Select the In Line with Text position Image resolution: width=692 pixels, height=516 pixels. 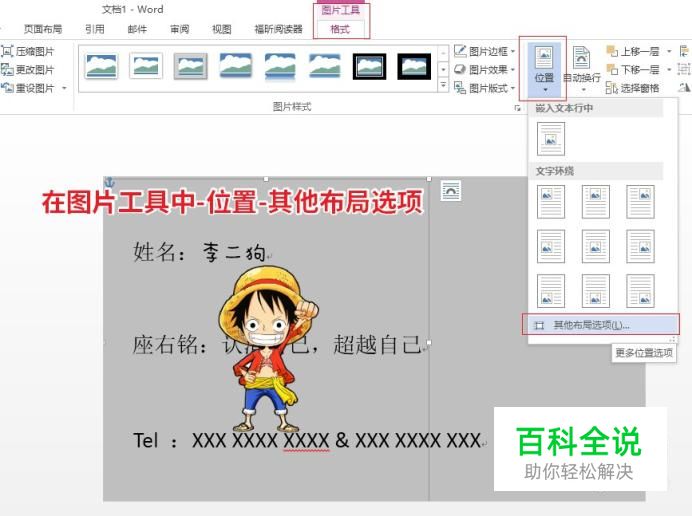point(551,139)
